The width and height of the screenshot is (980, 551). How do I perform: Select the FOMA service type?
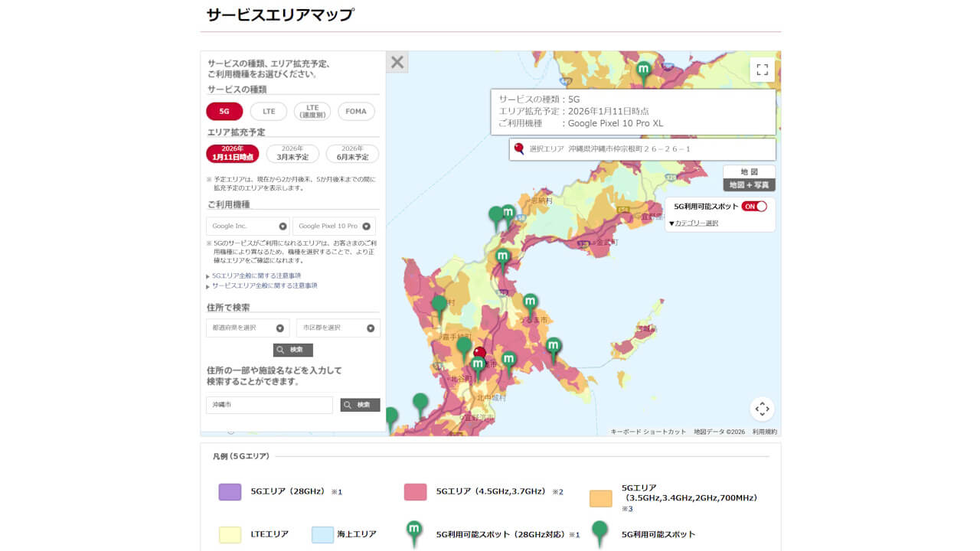pos(354,111)
